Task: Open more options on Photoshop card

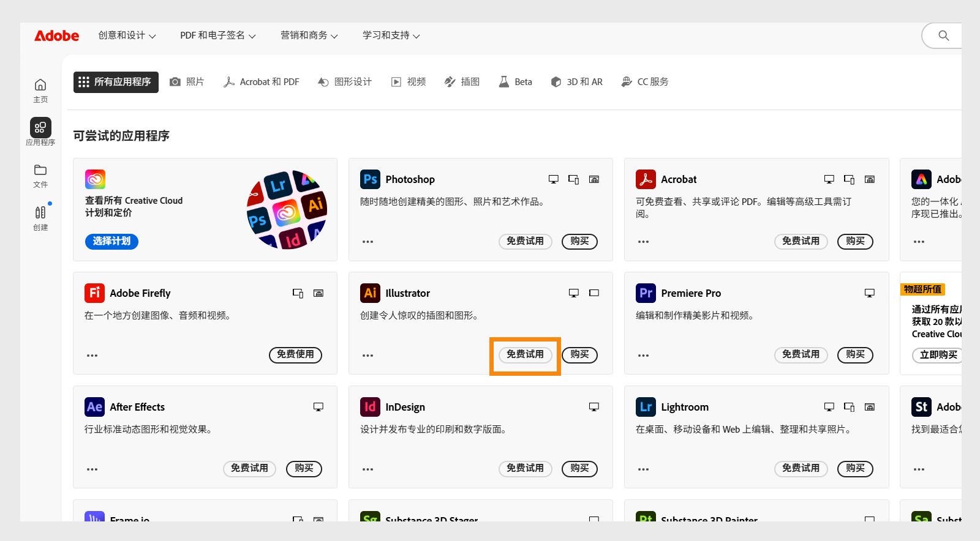Action: tap(367, 242)
